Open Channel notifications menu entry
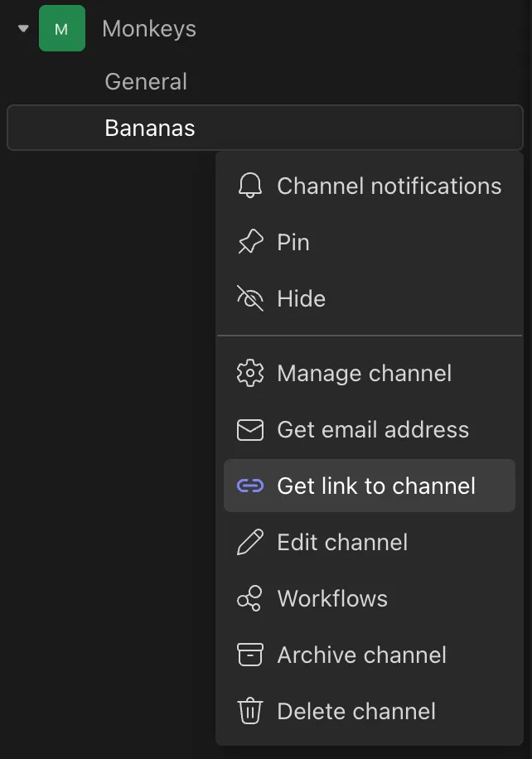This screenshot has height=759, width=532. [x=370, y=186]
